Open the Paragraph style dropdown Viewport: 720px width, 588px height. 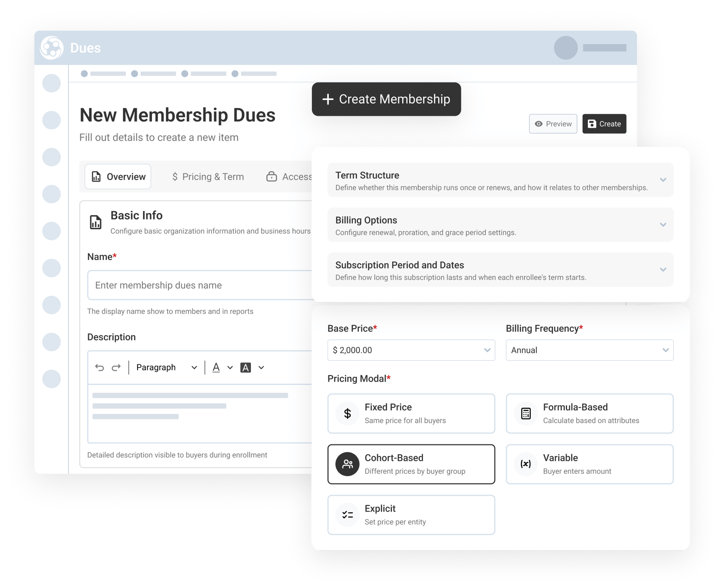(x=167, y=367)
